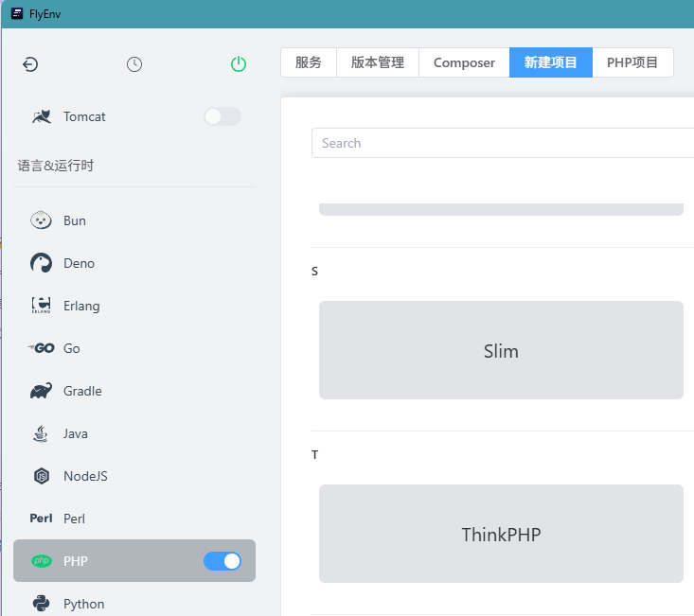Select Erlang in the sidebar
694x616 pixels.
coord(81,306)
